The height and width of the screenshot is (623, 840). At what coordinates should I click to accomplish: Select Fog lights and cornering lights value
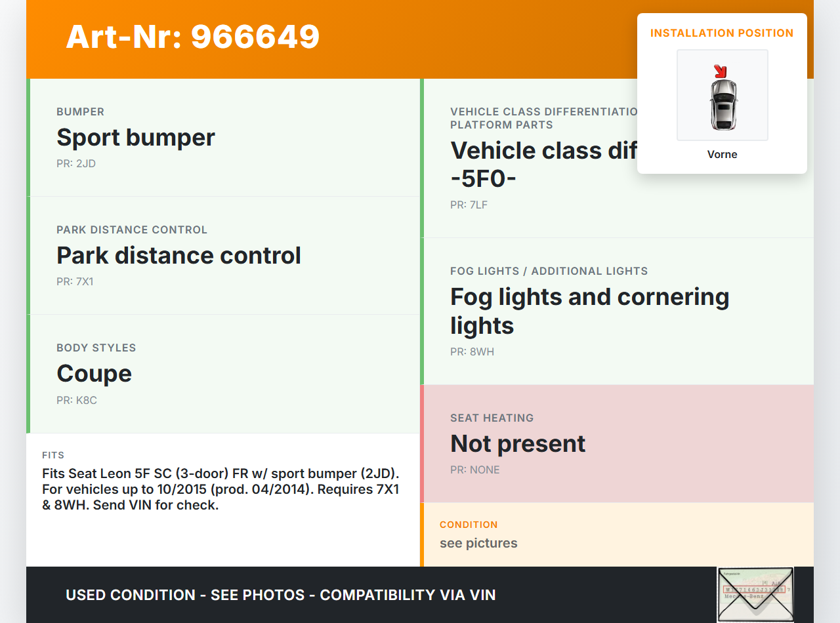pyautogui.click(x=589, y=311)
